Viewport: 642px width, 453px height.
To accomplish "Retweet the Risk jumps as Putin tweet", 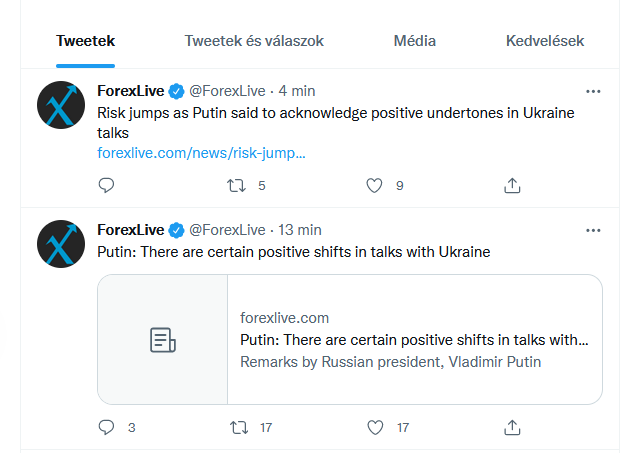I will click(237, 186).
